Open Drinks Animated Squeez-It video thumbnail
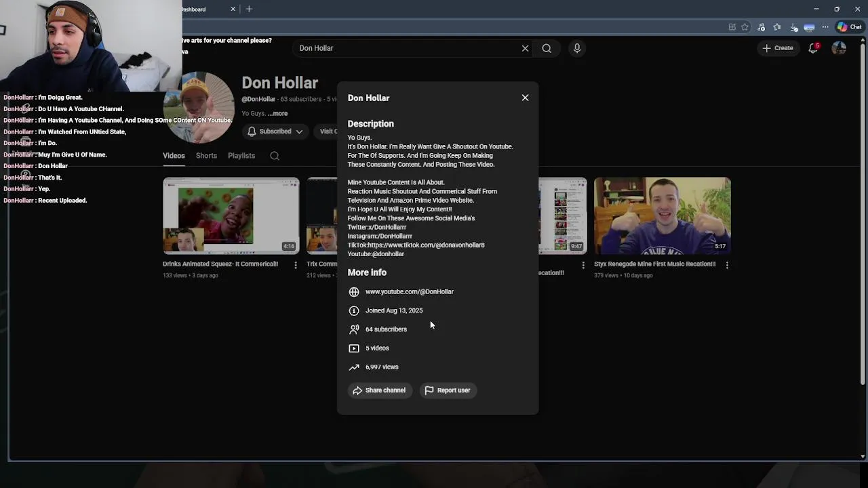 pyautogui.click(x=231, y=216)
